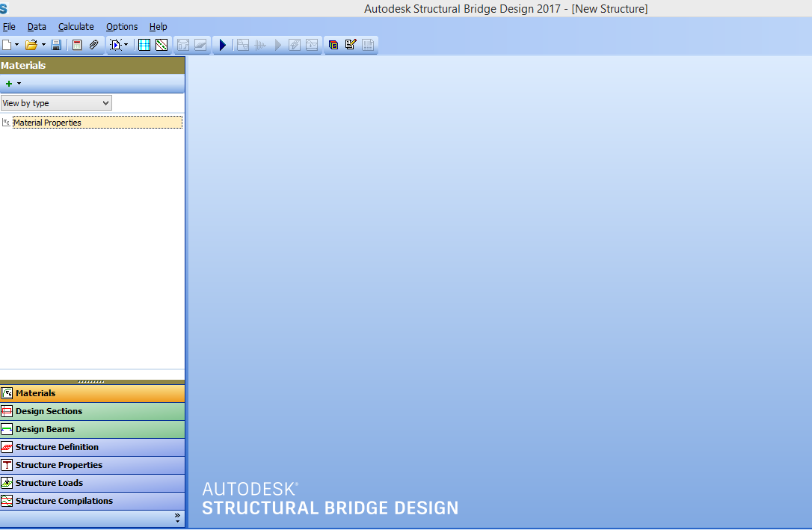Open the View by type combo box
812x530 pixels.
click(x=56, y=103)
